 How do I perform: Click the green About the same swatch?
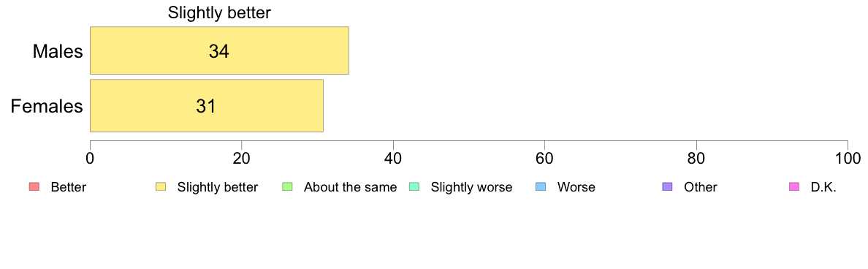click(287, 187)
